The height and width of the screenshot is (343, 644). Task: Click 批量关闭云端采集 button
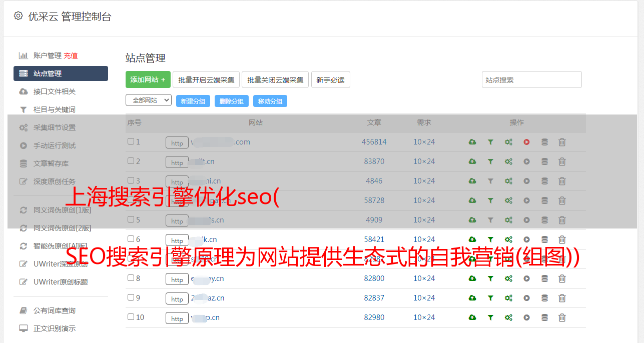pos(275,79)
